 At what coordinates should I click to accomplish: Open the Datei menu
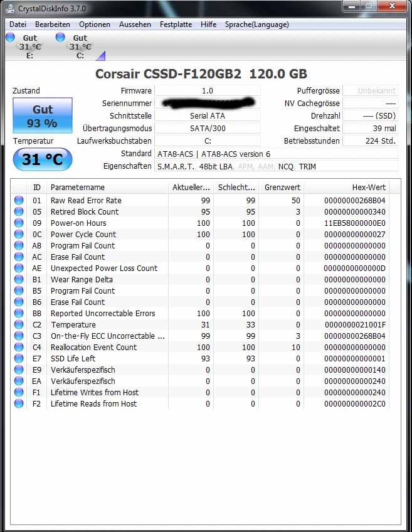point(18,24)
